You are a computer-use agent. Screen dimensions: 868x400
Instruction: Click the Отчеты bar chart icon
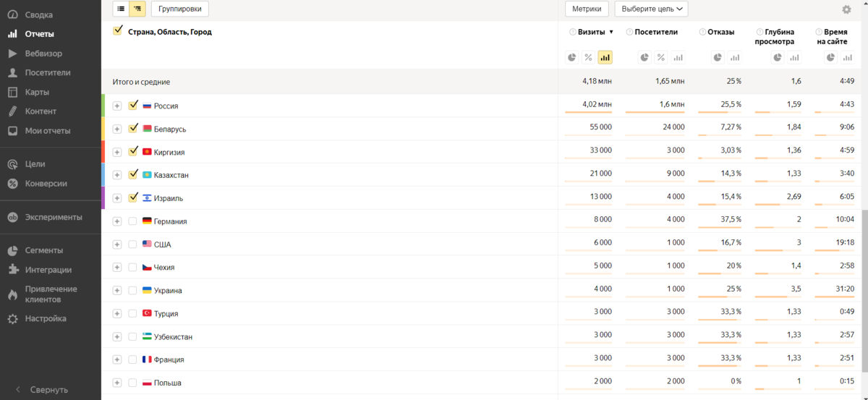tap(12, 34)
